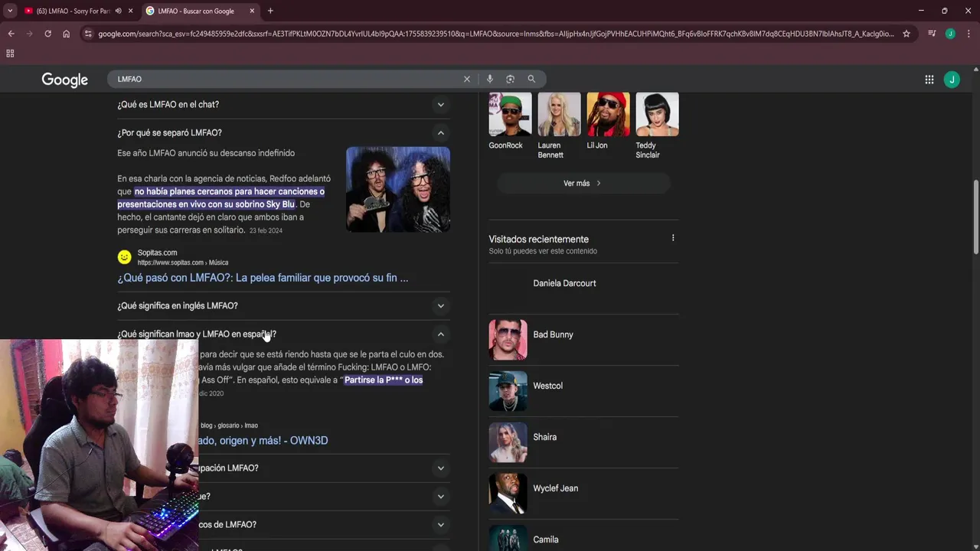
Task: Open the Chrome three-dot menu
Action: [x=969, y=34]
